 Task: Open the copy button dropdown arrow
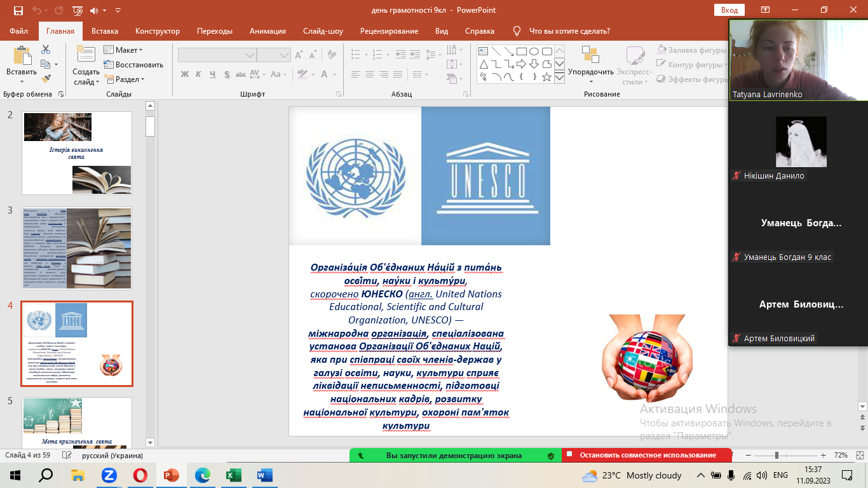[x=56, y=64]
